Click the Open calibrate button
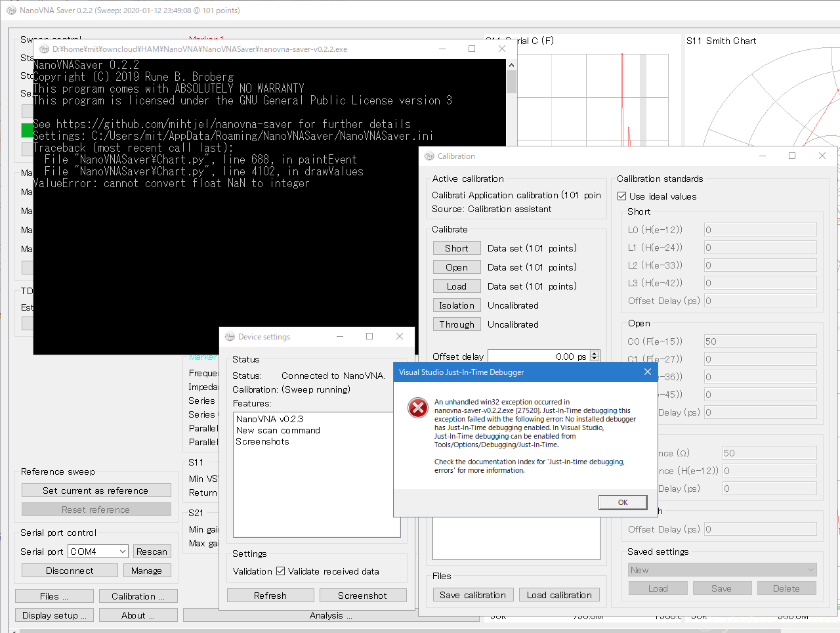Viewport: 840px width, 633px height. pyautogui.click(x=457, y=267)
